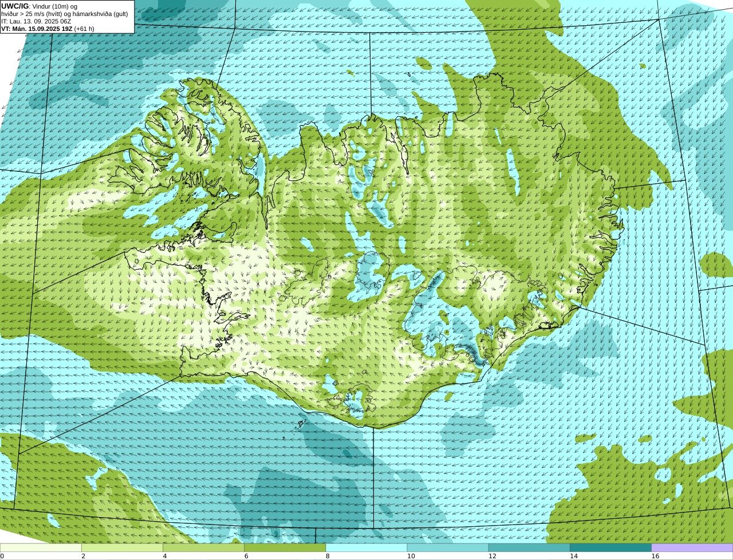
Task: Pick the 8–10 m/s pale cyan legend swatch
Action: [366, 547]
